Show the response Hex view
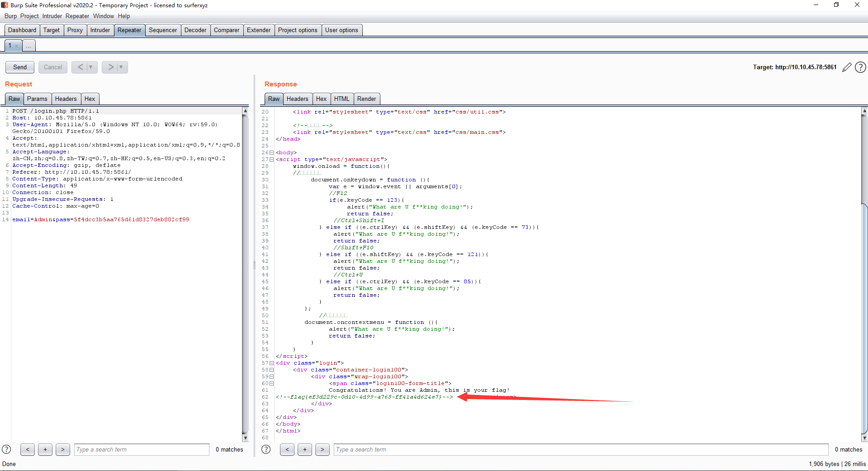868x471 pixels. [322, 99]
